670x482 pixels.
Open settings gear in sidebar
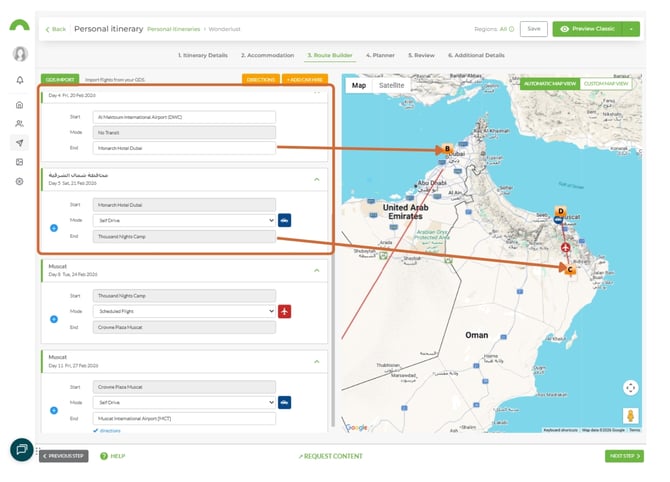(x=19, y=181)
